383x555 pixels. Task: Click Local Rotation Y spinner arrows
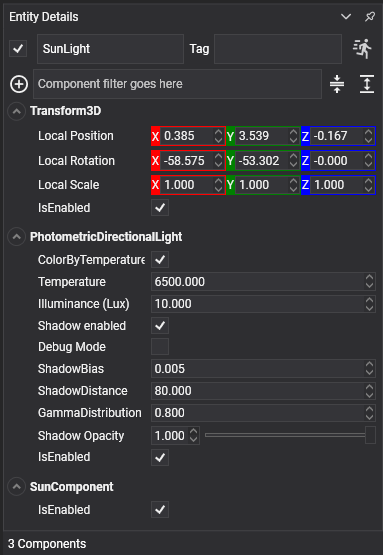click(x=293, y=161)
